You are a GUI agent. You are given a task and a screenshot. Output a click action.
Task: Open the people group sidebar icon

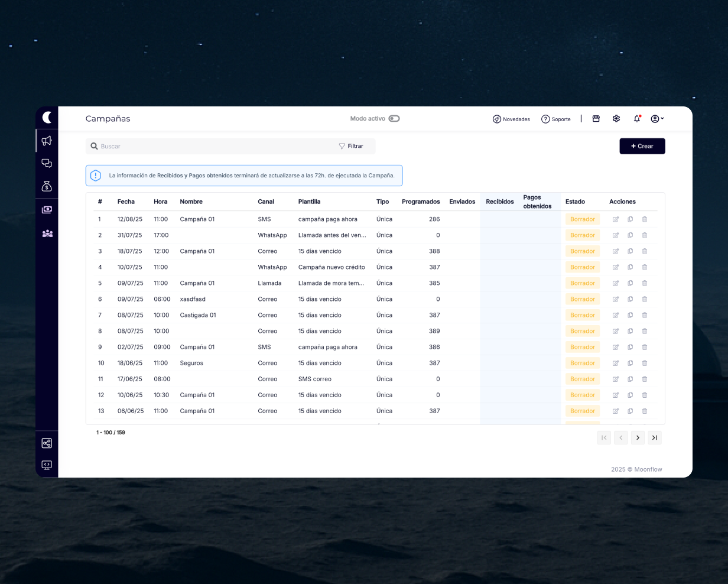tap(47, 233)
